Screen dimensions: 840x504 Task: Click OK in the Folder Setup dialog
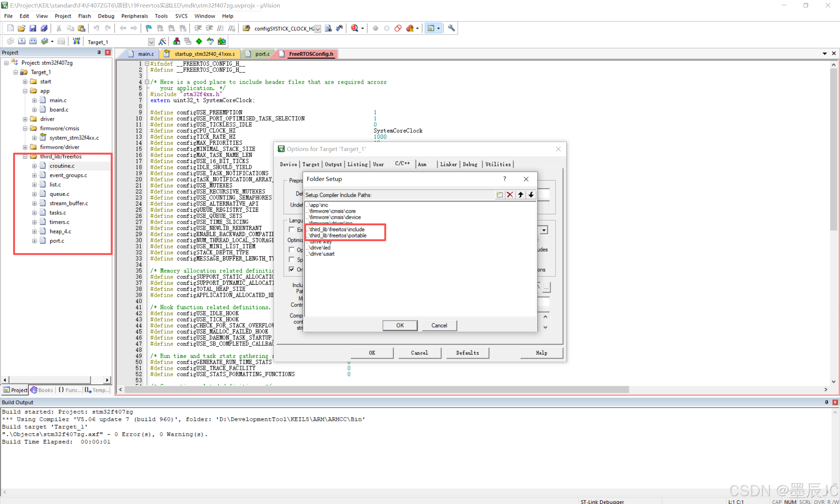[x=400, y=325]
